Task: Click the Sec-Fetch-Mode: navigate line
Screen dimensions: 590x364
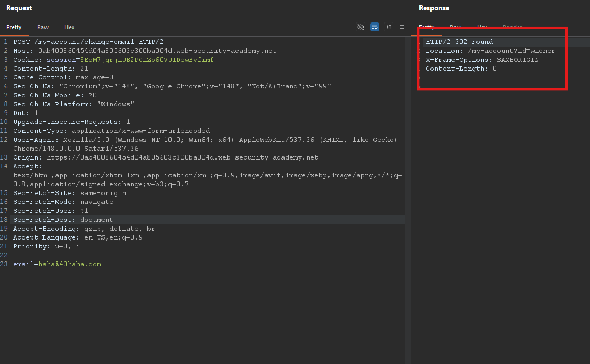Action: pos(63,202)
